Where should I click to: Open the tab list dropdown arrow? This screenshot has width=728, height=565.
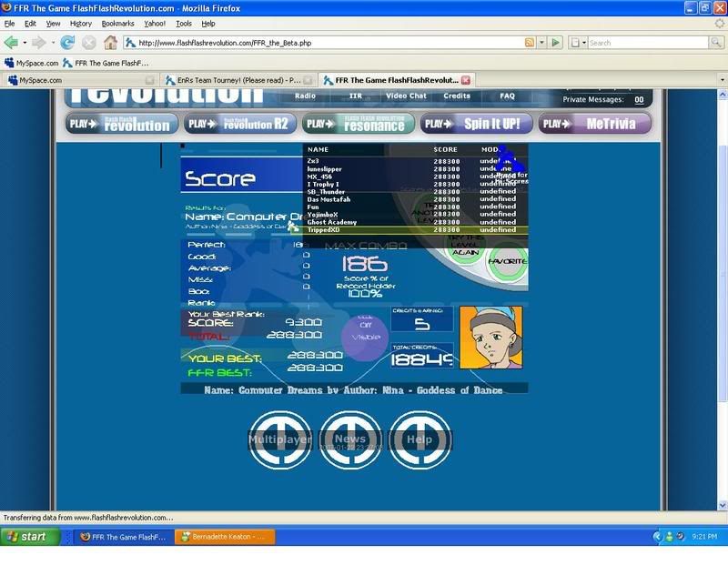click(722, 80)
